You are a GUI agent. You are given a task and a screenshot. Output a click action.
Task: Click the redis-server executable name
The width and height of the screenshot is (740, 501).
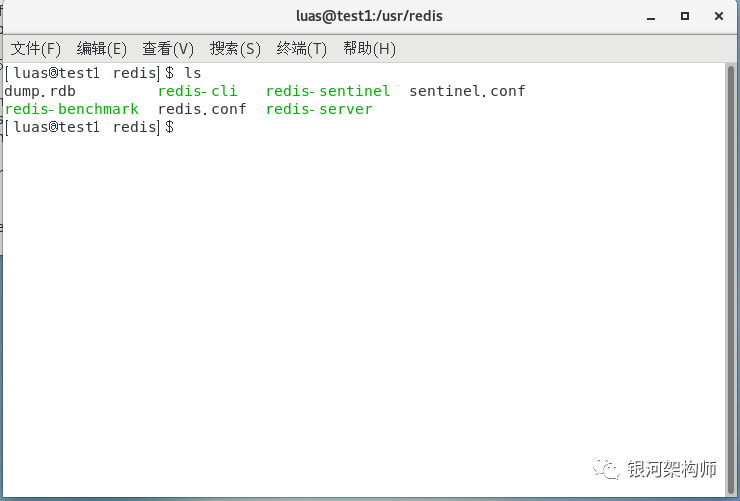(x=319, y=109)
